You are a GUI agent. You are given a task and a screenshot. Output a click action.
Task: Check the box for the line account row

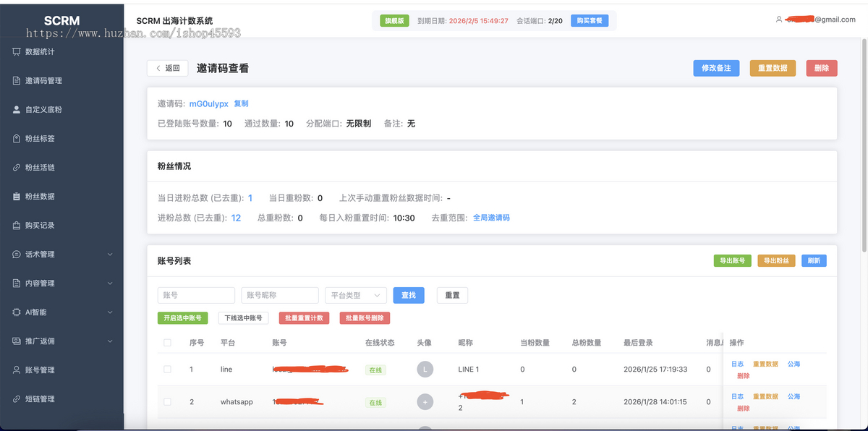pyautogui.click(x=168, y=370)
